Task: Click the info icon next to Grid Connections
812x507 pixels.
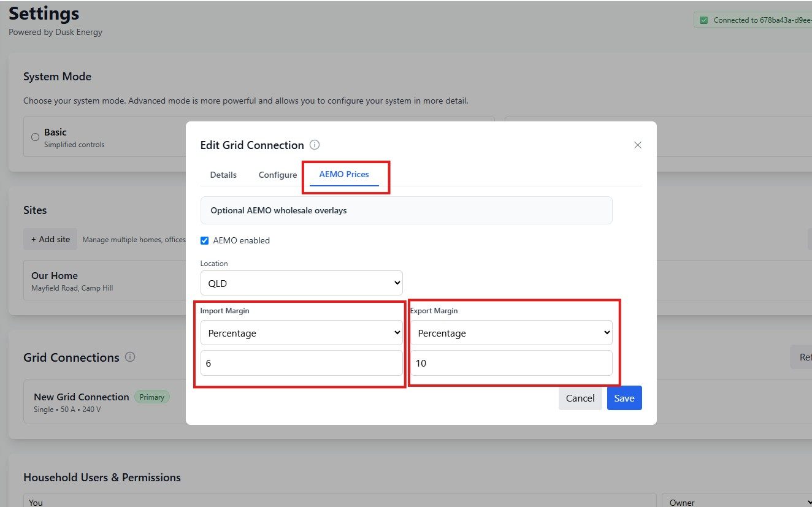Action: [x=130, y=357]
